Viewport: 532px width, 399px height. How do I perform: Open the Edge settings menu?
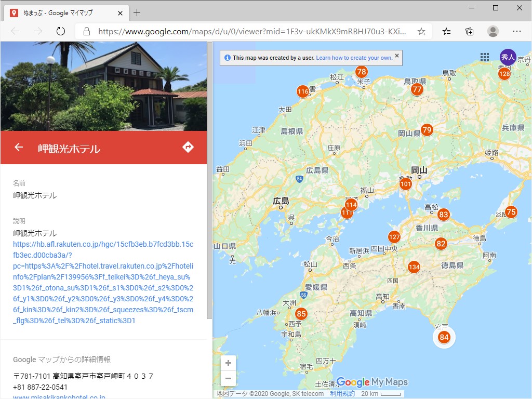(517, 31)
